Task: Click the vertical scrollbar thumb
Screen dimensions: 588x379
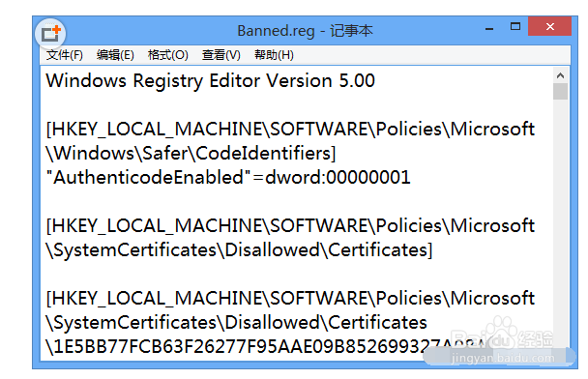Action: click(560, 92)
